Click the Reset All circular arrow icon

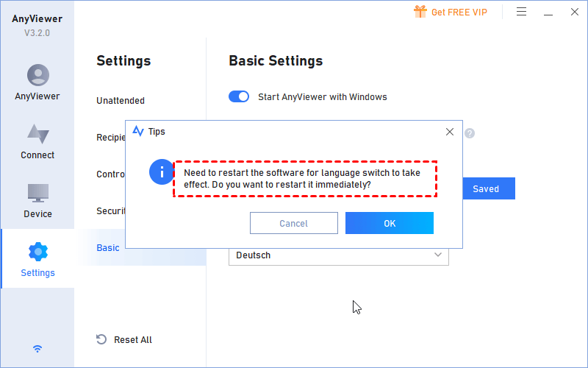pos(101,339)
